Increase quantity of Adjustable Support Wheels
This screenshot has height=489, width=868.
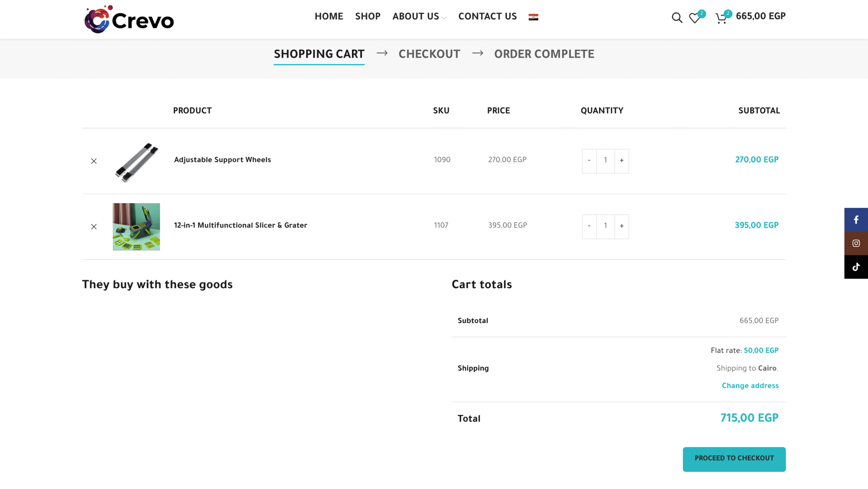pos(622,161)
